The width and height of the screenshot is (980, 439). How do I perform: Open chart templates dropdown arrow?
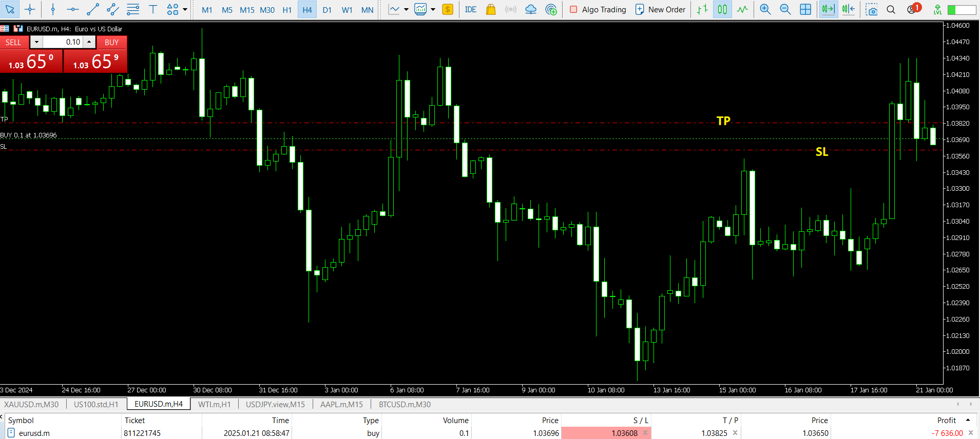point(433,9)
